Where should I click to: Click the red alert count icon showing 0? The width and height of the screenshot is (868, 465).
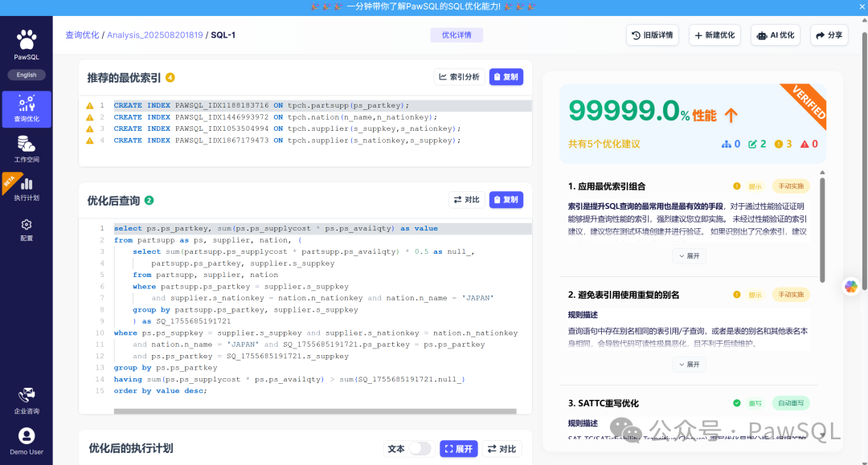point(805,145)
